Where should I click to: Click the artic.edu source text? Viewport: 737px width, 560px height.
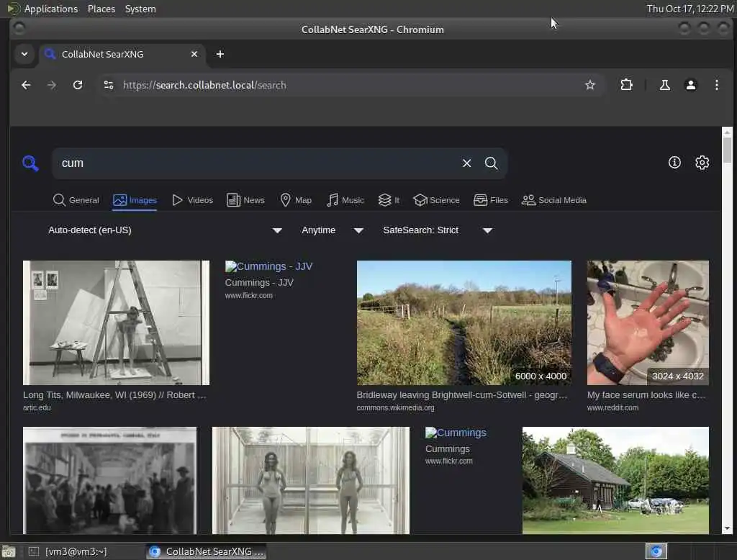pos(37,407)
